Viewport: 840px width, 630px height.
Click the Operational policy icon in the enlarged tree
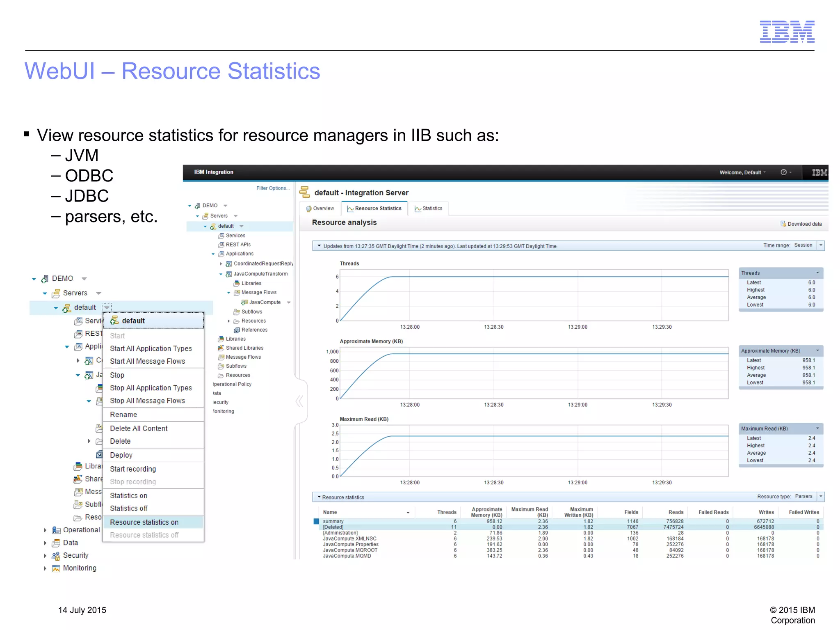tap(56, 530)
